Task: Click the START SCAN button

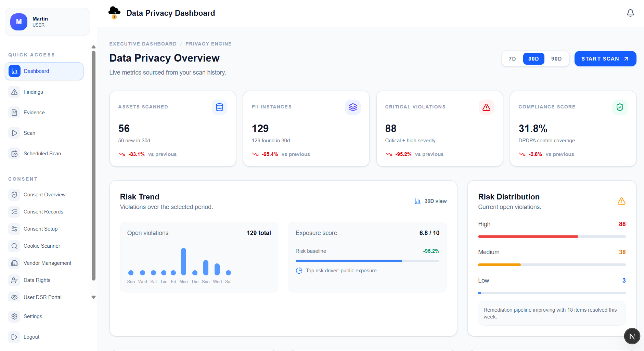Action: (605, 59)
